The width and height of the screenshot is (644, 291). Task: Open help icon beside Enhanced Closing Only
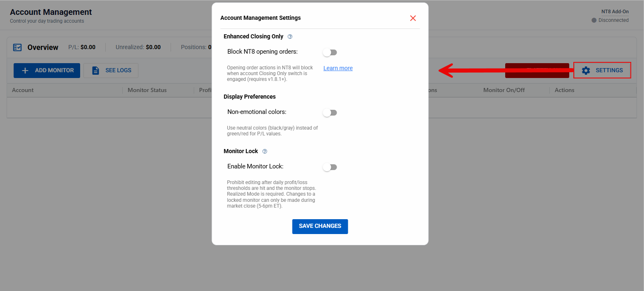point(290,37)
